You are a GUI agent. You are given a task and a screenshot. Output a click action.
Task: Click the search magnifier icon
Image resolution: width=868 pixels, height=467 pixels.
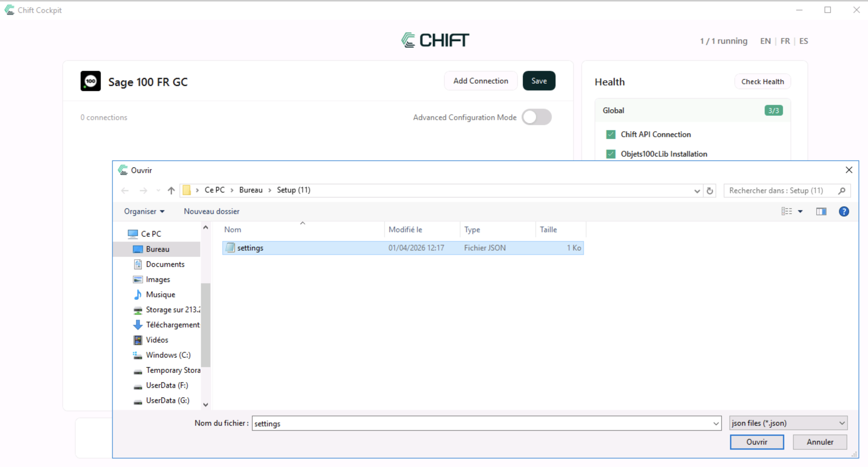[841, 191]
